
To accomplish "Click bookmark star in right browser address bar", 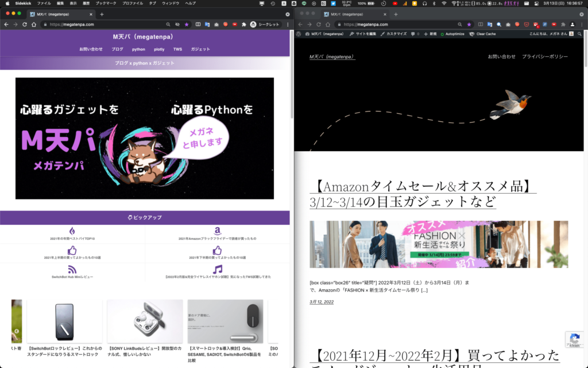I will (469, 24).
